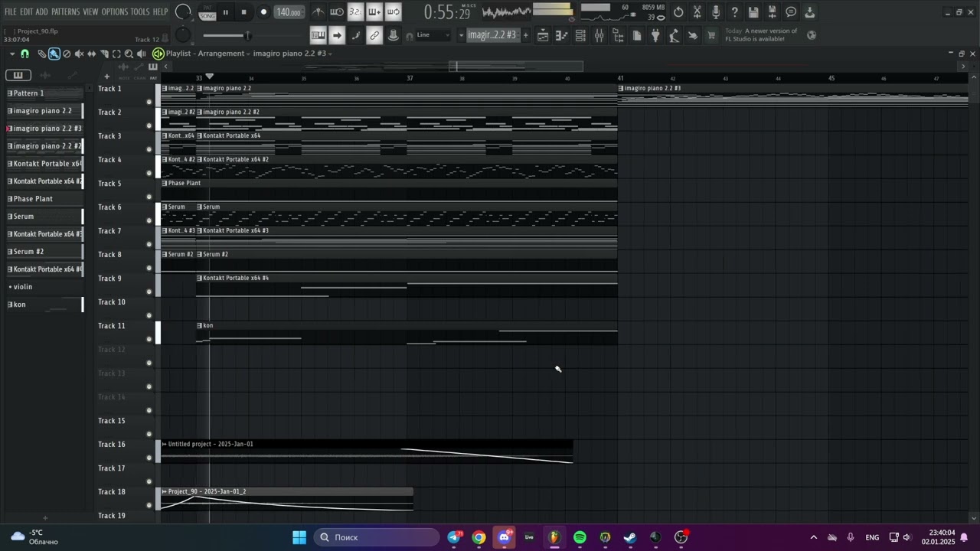980x551 pixels.
Task: Open the project files icon
Action: click(636, 35)
